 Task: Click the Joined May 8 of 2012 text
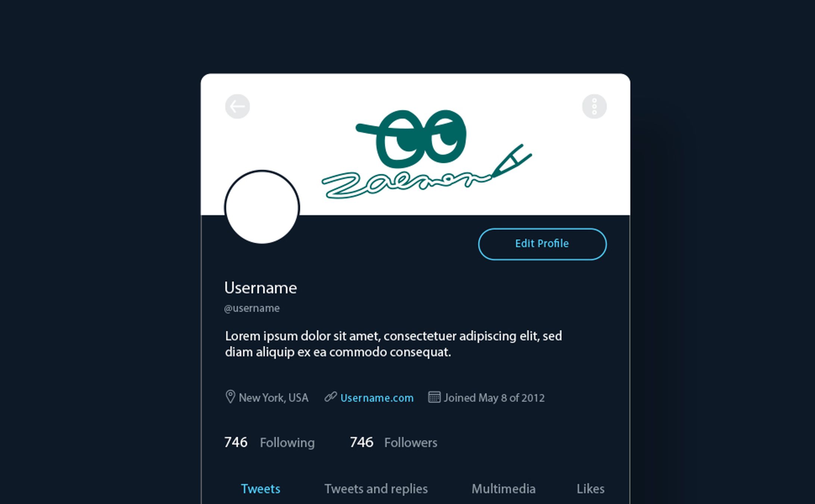coord(494,398)
